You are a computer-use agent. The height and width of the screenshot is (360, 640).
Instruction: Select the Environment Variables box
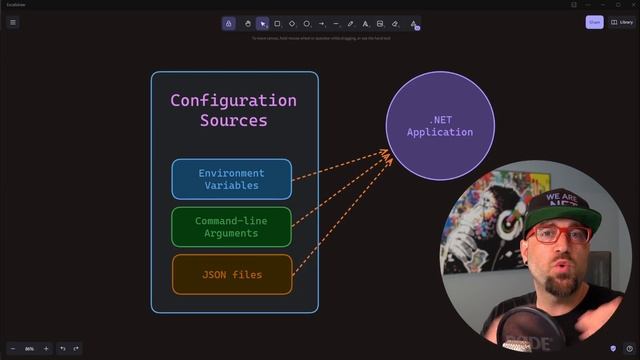(x=232, y=179)
